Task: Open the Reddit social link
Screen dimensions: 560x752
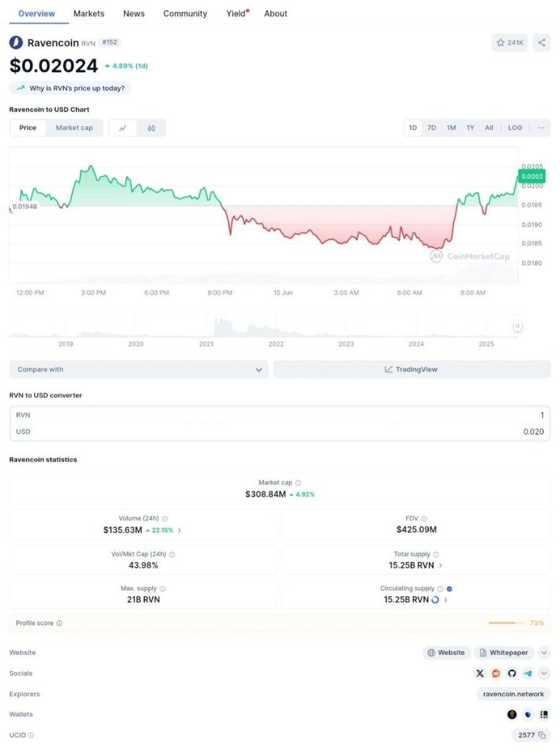Action: tap(496, 673)
